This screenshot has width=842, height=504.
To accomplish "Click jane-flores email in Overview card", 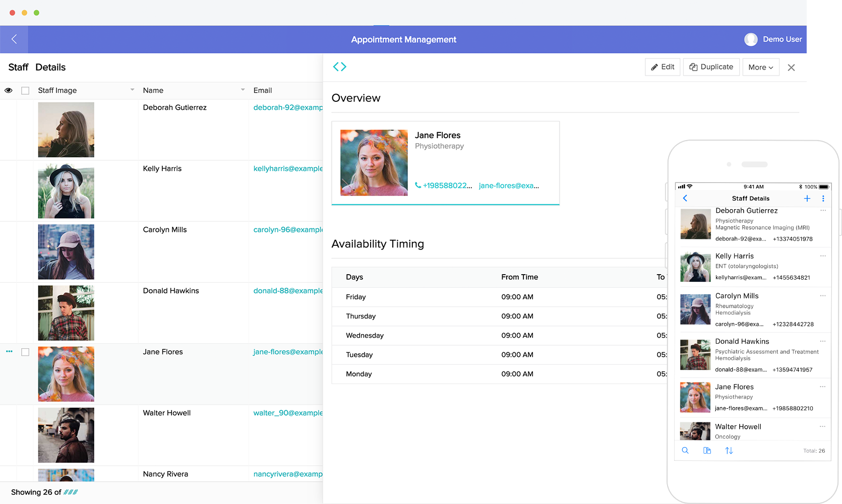I will (x=509, y=185).
